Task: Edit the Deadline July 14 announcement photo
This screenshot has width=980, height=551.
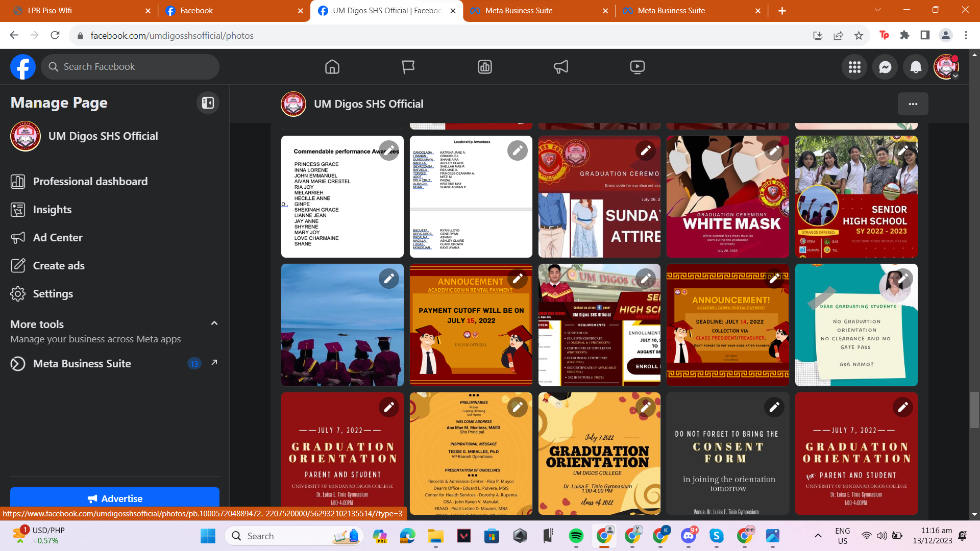Action: [x=774, y=279]
